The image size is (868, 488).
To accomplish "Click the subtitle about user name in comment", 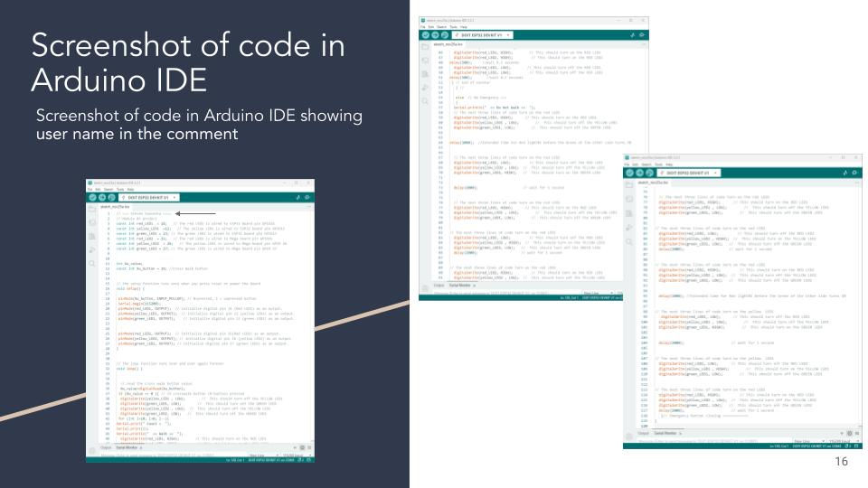I will click(x=199, y=125).
